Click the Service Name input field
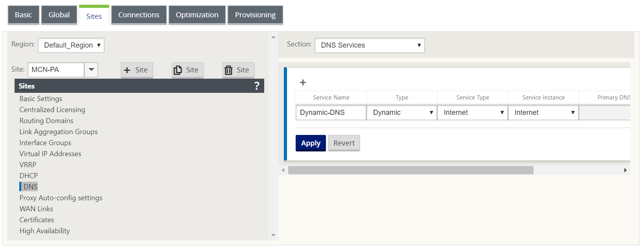Viewport: 644px width, 249px height. pos(331,113)
